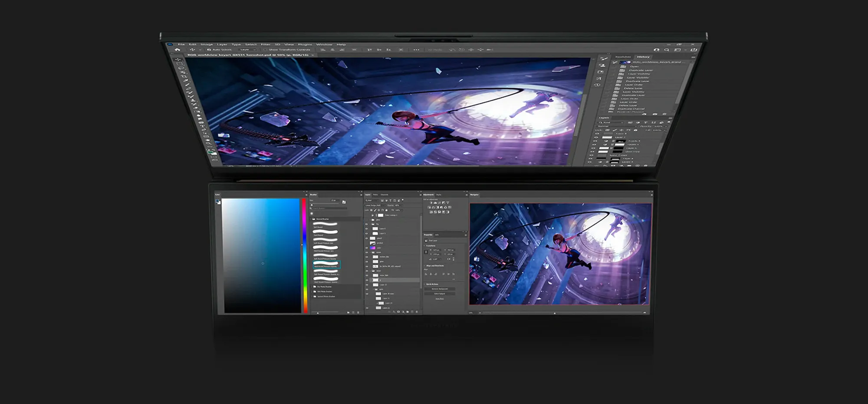Click the Share icon at top right
Screen dimensions: 868x404
click(x=694, y=50)
